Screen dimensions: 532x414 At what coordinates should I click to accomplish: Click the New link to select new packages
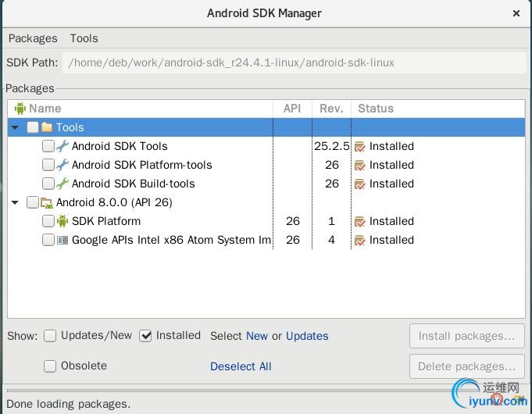tap(257, 336)
